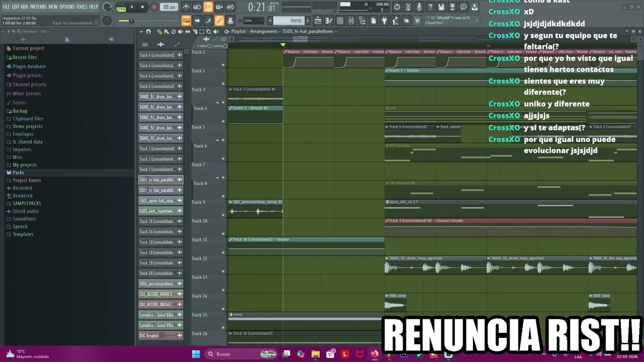644x362 pixels.
Task: Open the snap dropdown set to Line
Action: (254, 21)
